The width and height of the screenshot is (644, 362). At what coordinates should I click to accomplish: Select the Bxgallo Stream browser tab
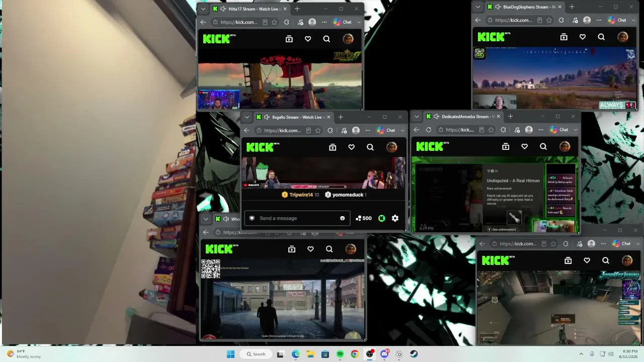click(293, 117)
